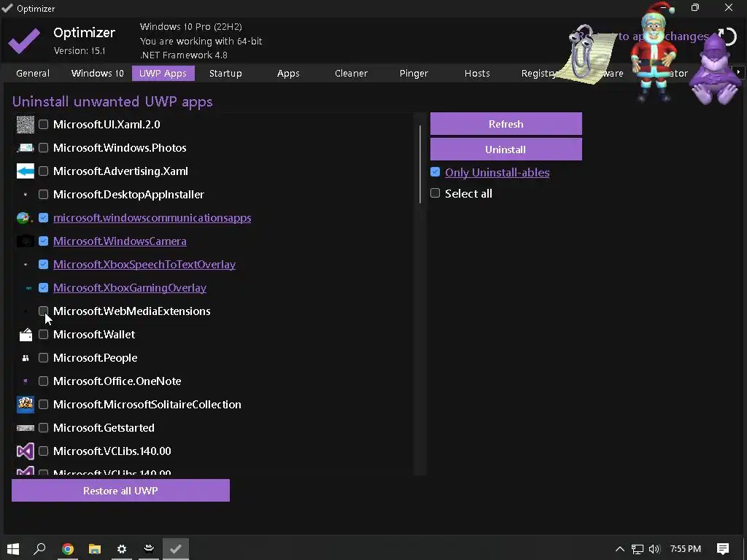Check the Microsoft.Getstarted checkbox
Viewport: 747px width, 560px height.
43,427
